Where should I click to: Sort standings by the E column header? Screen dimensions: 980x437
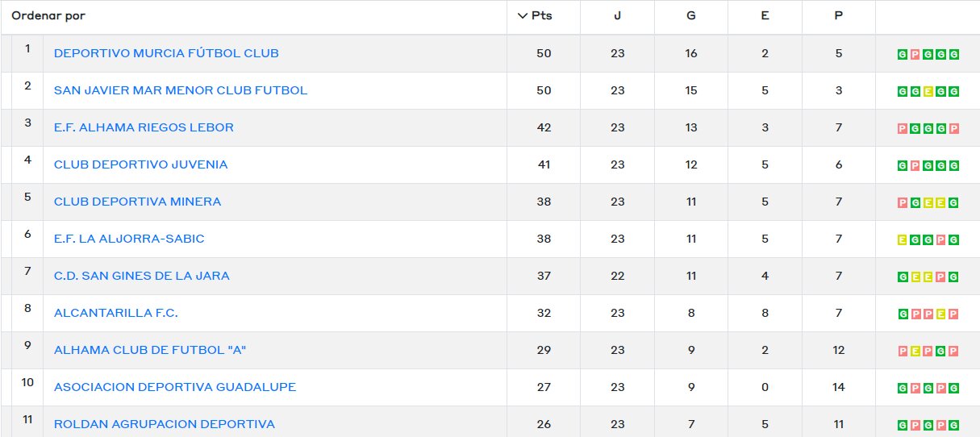click(x=765, y=16)
